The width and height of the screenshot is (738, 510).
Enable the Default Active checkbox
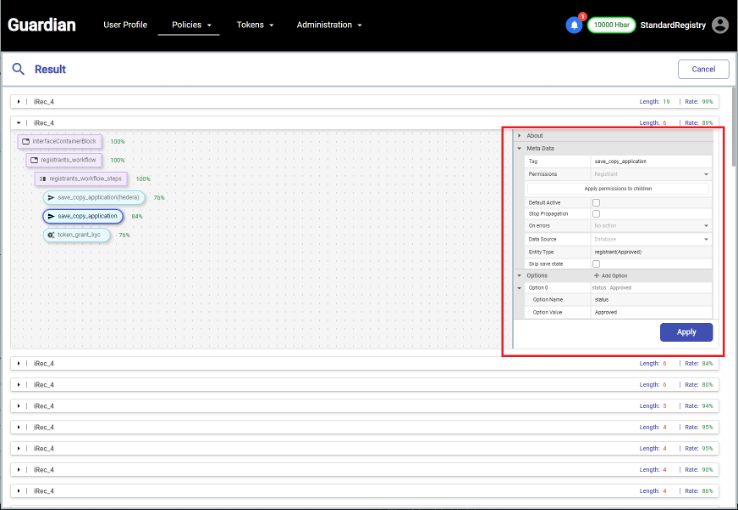point(596,203)
